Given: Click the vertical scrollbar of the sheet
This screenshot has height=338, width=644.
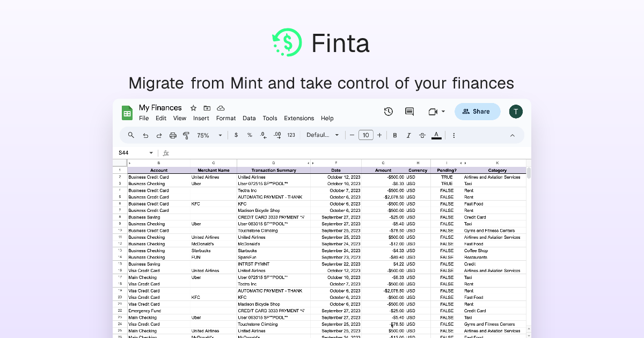Looking at the screenshot, I should point(529,173).
